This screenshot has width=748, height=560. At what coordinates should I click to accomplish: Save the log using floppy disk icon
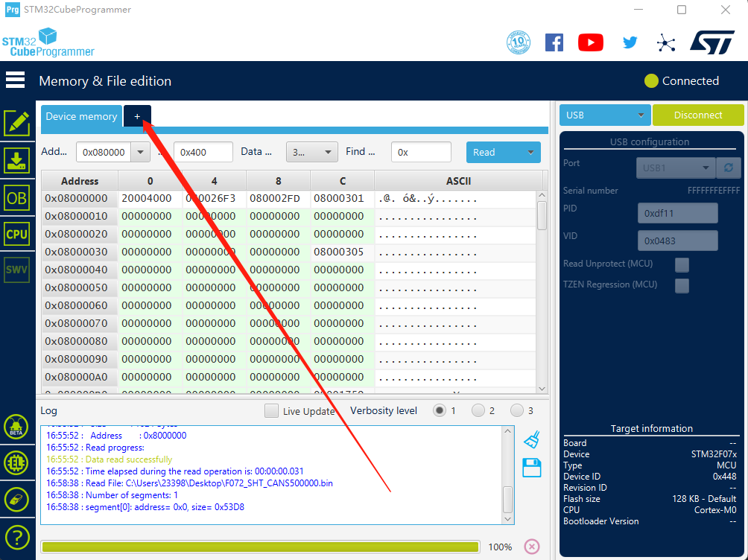[532, 468]
